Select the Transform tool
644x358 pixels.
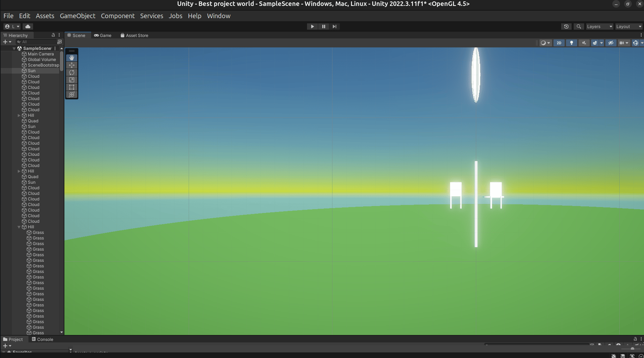click(72, 94)
